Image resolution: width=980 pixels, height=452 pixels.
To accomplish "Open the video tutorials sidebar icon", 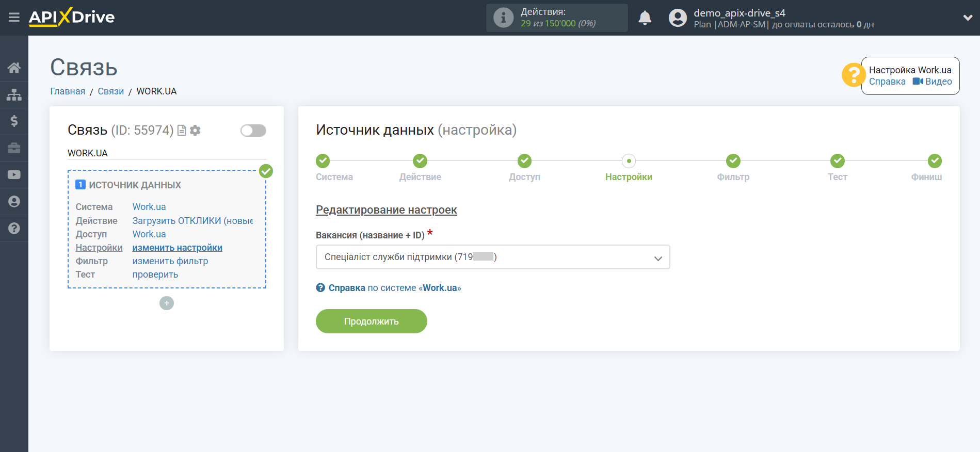I will pos(14,175).
